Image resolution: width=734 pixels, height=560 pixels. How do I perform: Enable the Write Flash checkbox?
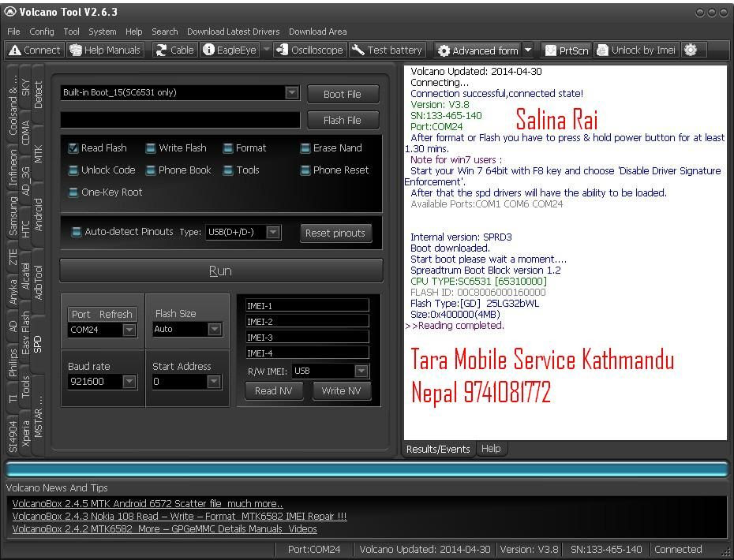pyautogui.click(x=151, y=148)
